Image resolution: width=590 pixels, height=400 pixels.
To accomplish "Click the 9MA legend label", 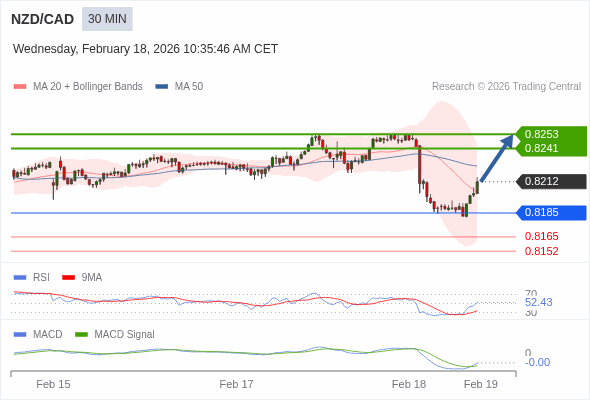I will click(x=92, y=278).
